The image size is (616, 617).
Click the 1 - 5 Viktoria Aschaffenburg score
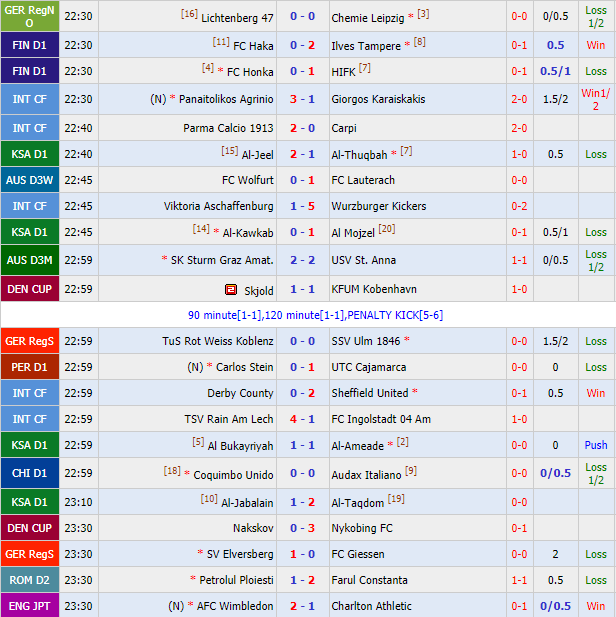(x=302, y=206)
